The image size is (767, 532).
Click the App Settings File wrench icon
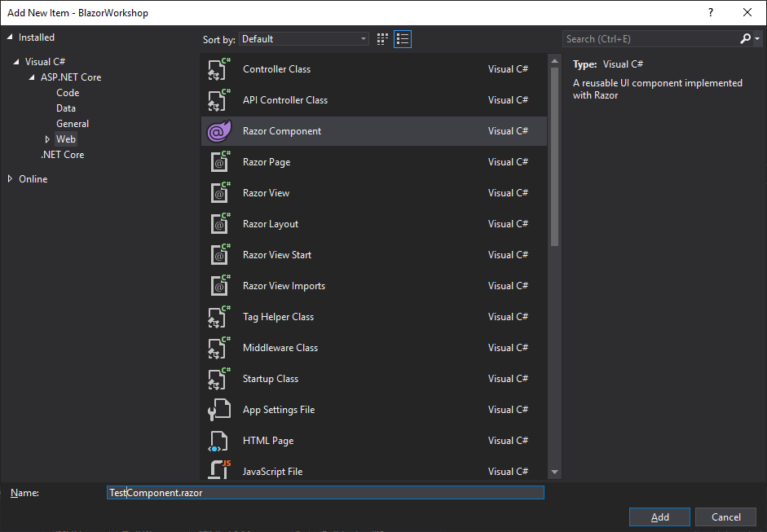click(x=218, y=410)
